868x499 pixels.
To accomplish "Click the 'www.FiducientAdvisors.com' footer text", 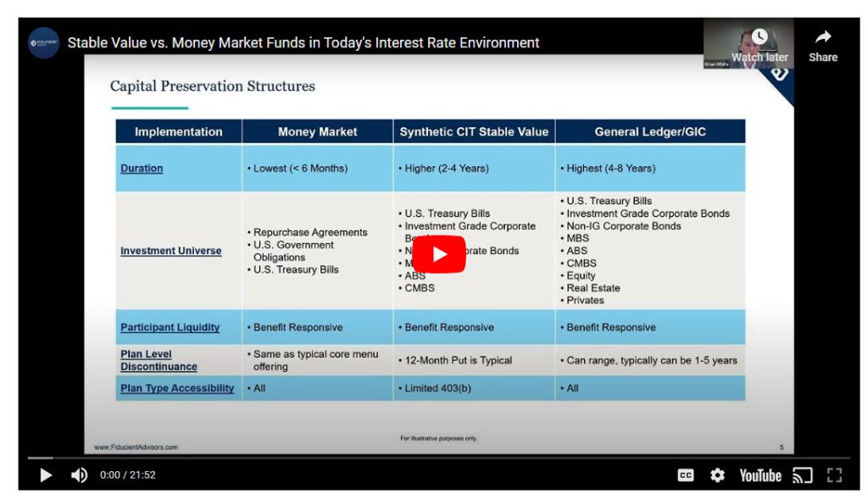I will (136, 447).
